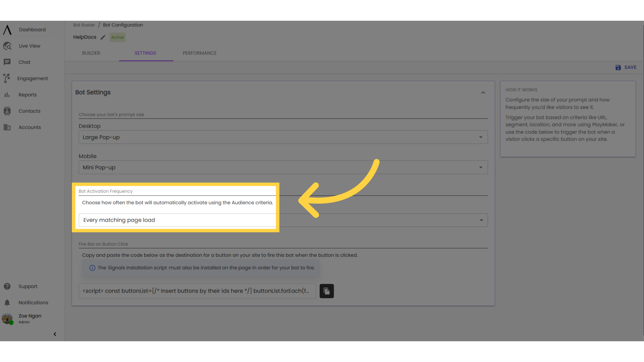This screenshot has height=362, width=644.
Task: Click the Chat label in sidebar
Action: (24, 62)
